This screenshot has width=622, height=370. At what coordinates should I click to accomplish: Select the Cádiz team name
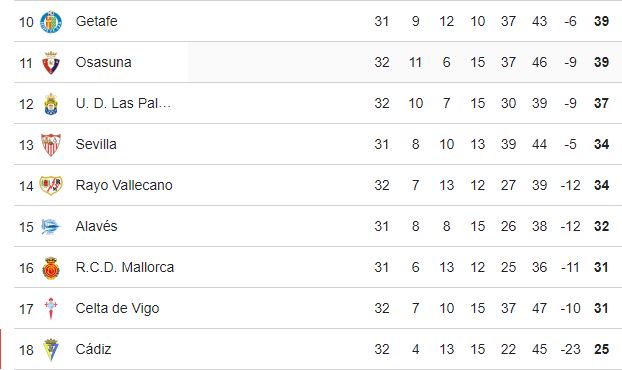(x=93, y=349)
